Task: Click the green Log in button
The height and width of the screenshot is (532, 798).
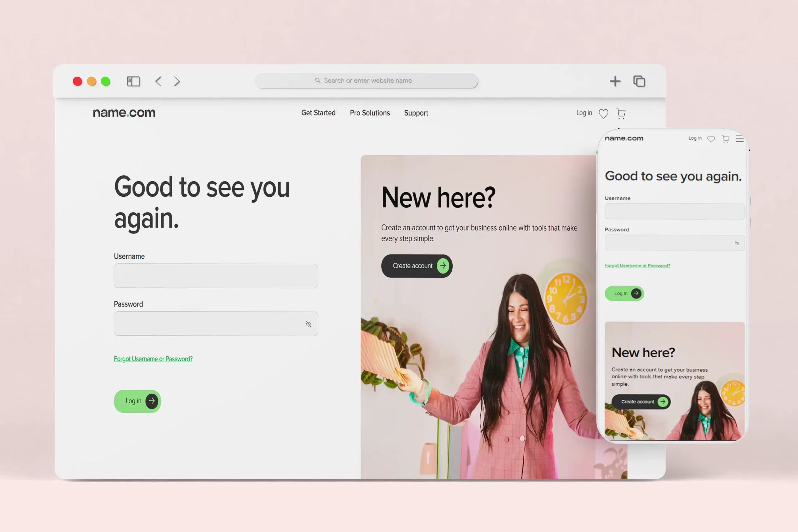Action: click(x=137, y=401)
